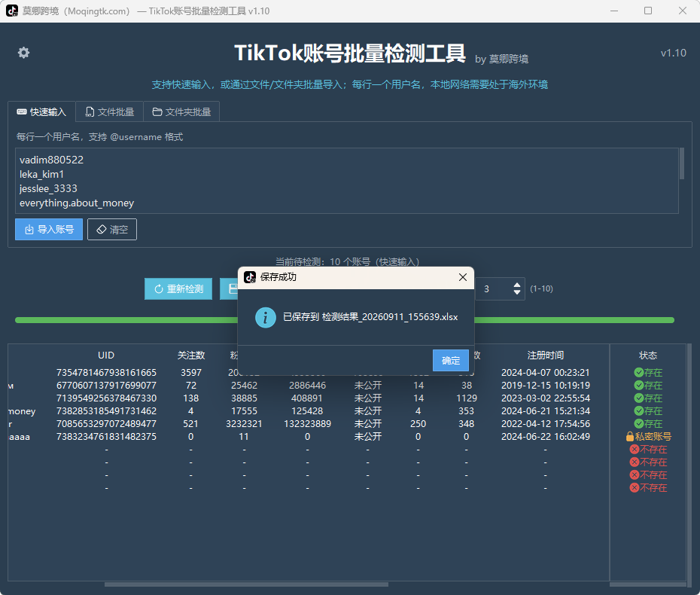The width and height of the screenshot is (700, 595).
Task: Click the 导入账号 button
Action: (x=49, y=229)
